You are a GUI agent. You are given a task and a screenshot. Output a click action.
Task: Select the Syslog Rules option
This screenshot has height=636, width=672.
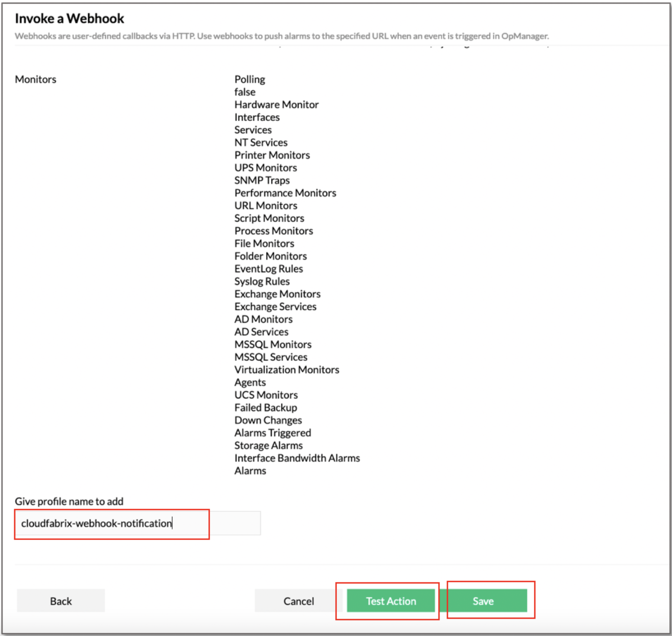[262, 281]
